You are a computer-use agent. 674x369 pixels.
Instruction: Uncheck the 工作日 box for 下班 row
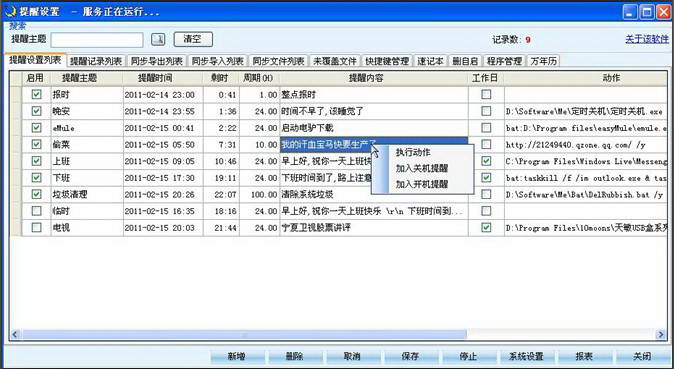[486, 178]
